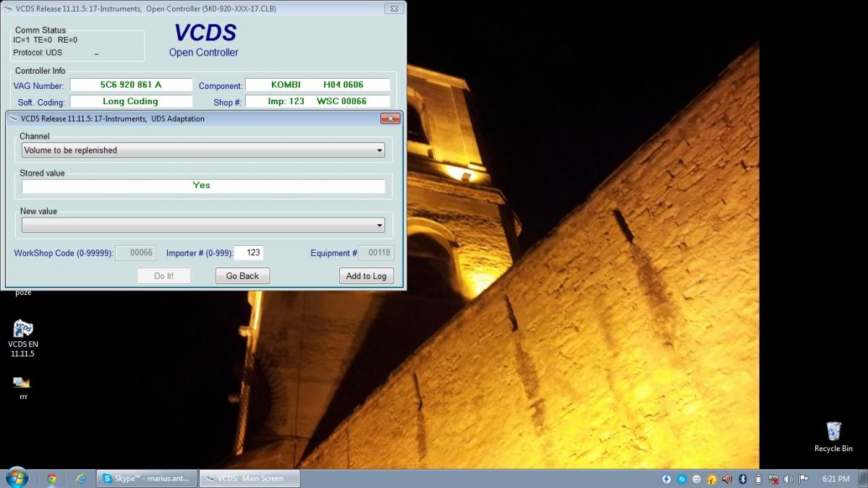Launch Google Chrome from taskbar

[51, 479]
